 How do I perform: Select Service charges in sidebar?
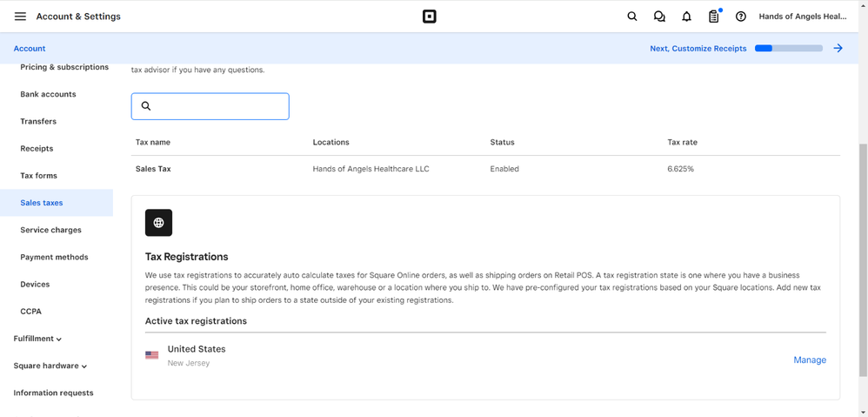50,230
